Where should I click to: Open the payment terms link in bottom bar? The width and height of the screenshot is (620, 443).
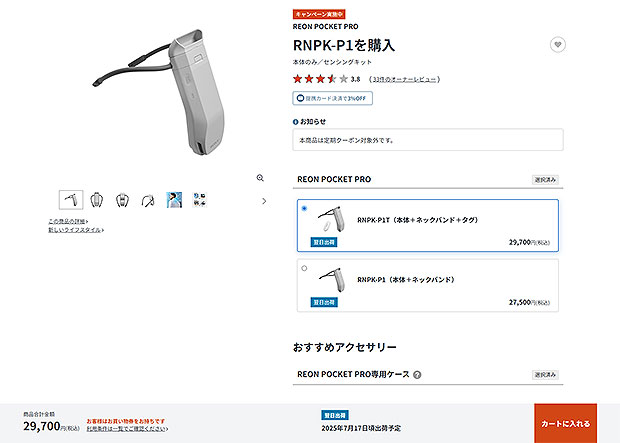tap(127, 428)
